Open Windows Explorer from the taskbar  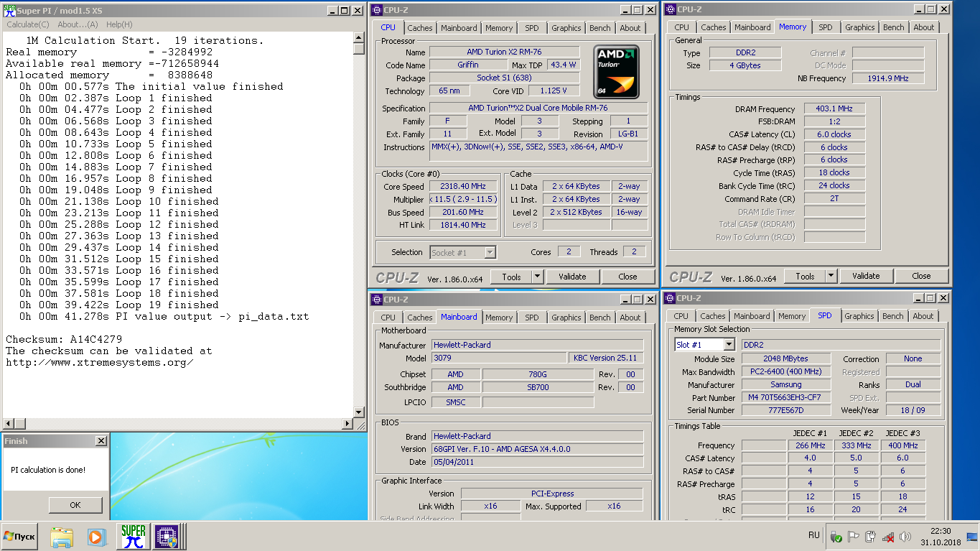(62, 537)
